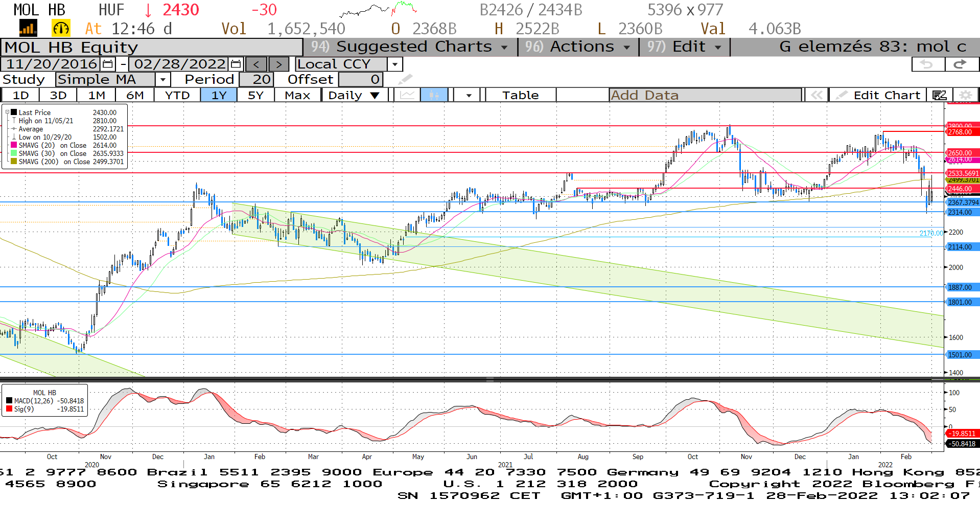The width and height of the screenshot is (980, 524).
Task: Open the Edit dropdown menu
Action: (685, 47)
